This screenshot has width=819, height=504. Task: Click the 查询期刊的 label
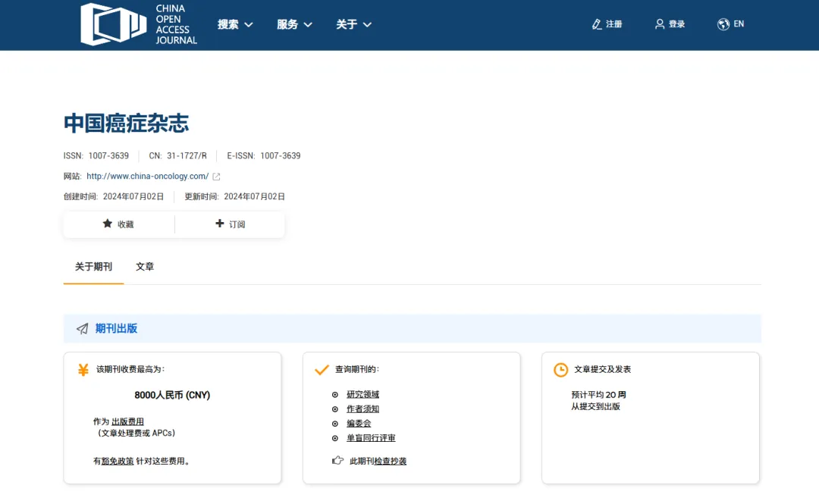[x=357, y=369]
